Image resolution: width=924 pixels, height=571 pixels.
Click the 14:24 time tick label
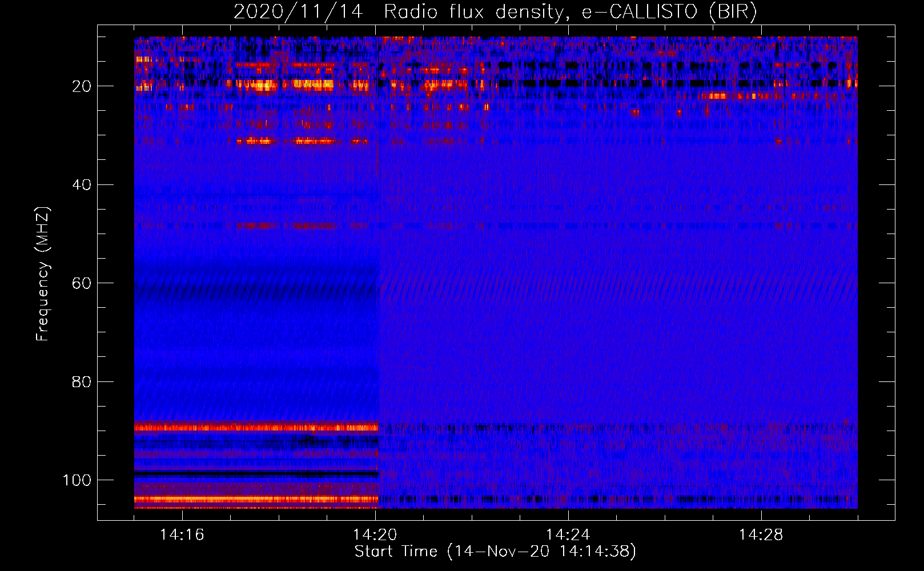(x=568, y=534)
